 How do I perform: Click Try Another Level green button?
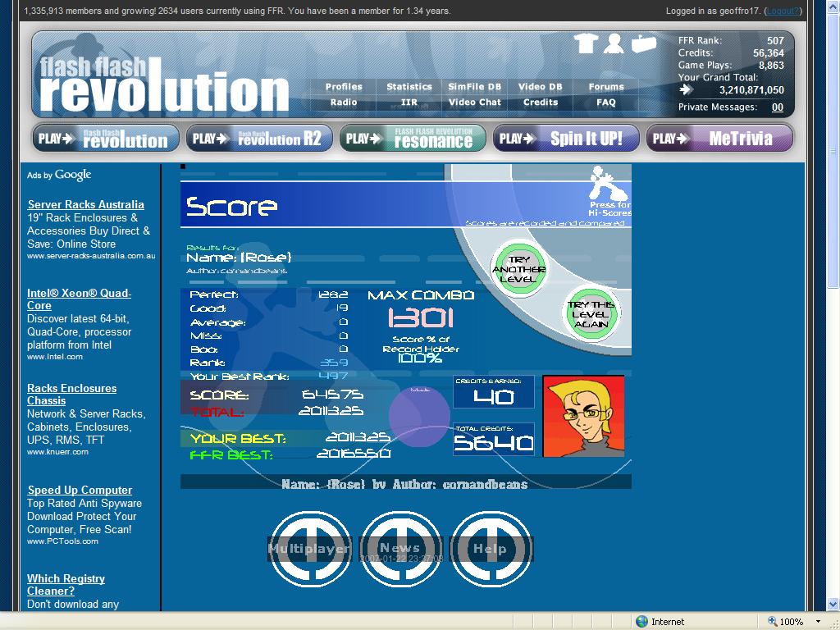518,269
